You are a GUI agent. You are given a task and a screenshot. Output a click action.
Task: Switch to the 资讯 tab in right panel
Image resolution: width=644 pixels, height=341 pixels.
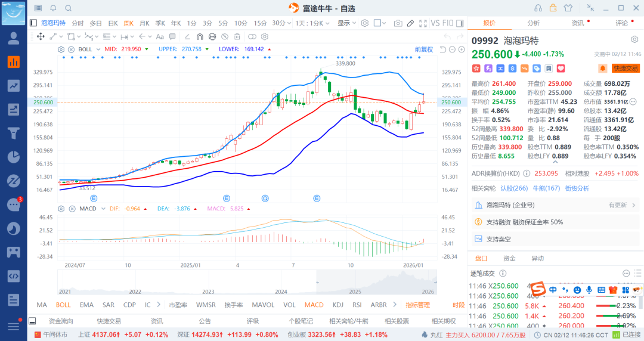coord(578,23)
